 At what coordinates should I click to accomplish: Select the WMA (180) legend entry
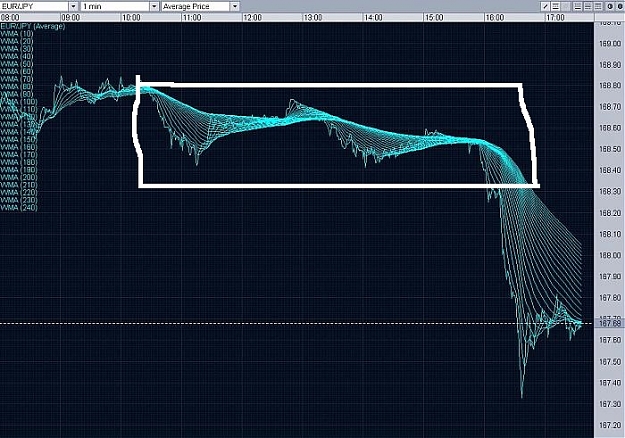(x=19, y=163)
